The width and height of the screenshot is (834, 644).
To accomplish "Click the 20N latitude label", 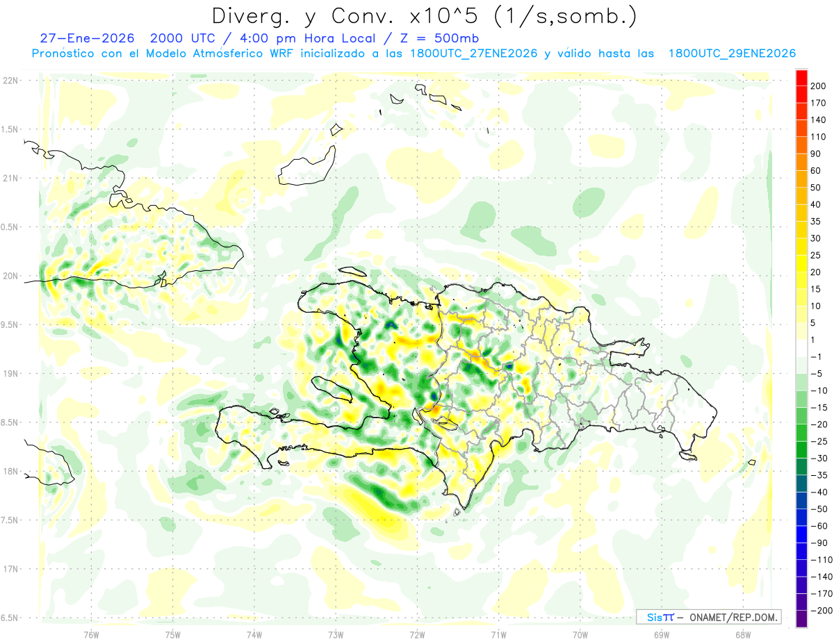I will 10,276.
